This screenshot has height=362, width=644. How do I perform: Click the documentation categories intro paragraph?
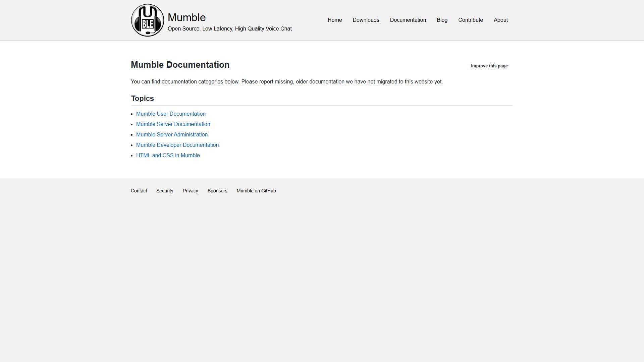[x=287, y=81]
